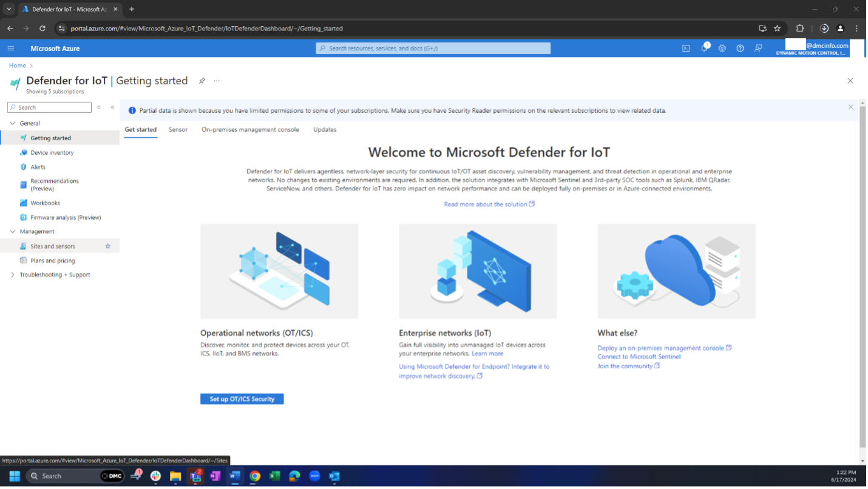The image size is (868, 489).
Task: Click the Enterprise networks illustration
Action: [478, 271]
